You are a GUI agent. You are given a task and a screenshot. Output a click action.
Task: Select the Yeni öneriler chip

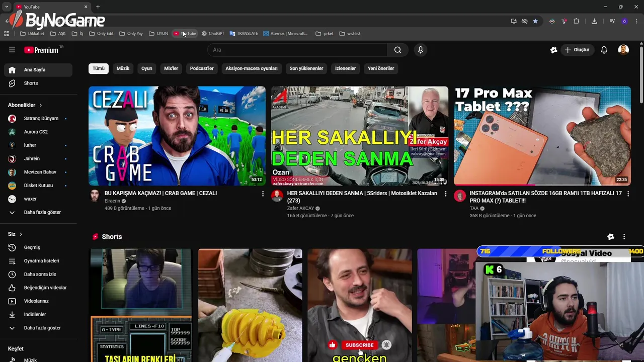(x=381, y=68)
